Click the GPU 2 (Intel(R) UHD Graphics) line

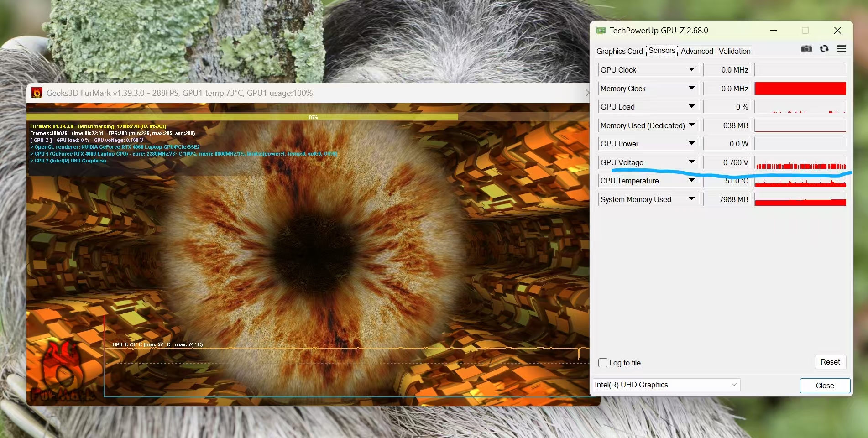[68, 161]
